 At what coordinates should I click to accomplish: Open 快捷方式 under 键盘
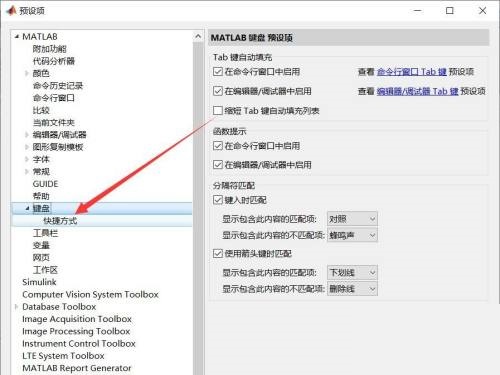60,221
